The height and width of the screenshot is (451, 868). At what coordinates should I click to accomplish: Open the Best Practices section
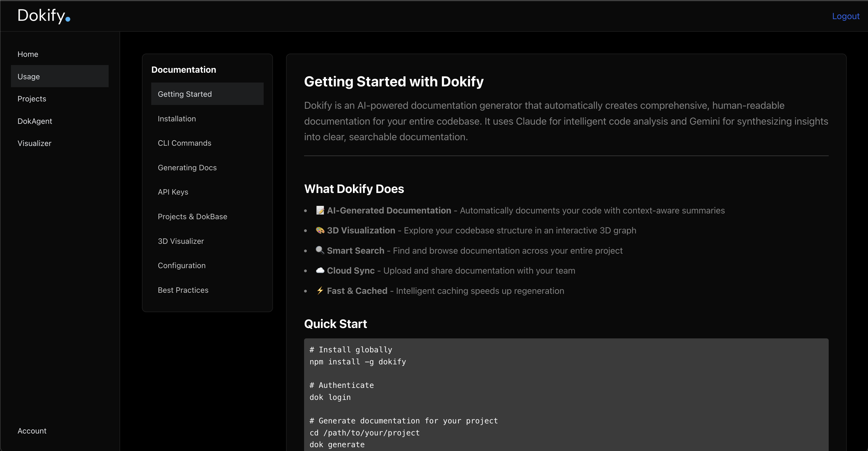tap(183, 290)
